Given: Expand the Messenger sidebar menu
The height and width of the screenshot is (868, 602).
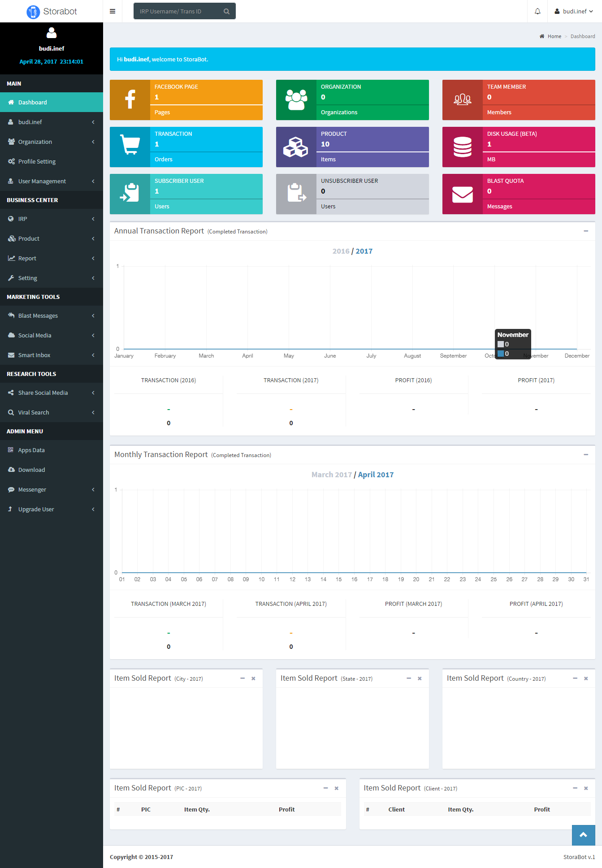Looking at the screenshot, I should 52,489.
